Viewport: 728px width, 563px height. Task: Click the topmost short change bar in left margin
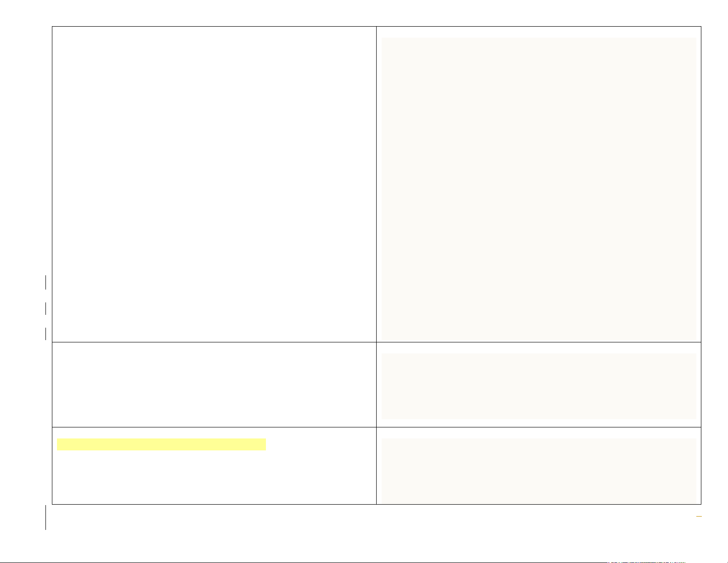(x=46, y=282)
